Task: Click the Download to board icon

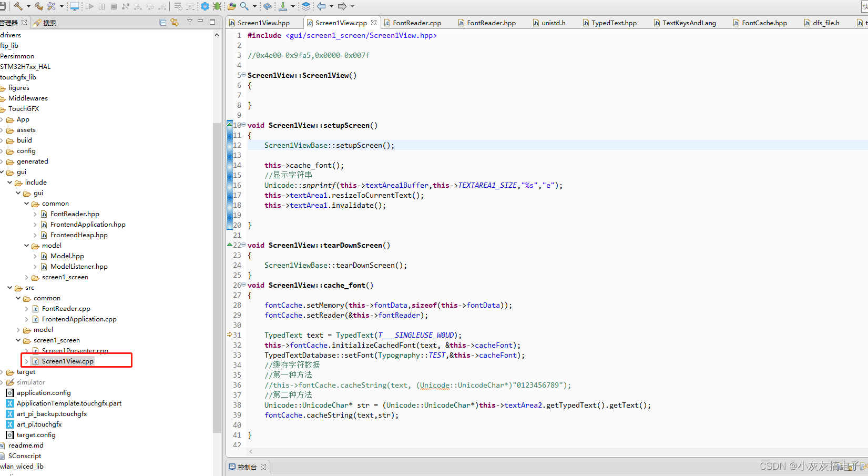Action: [282, 6]
